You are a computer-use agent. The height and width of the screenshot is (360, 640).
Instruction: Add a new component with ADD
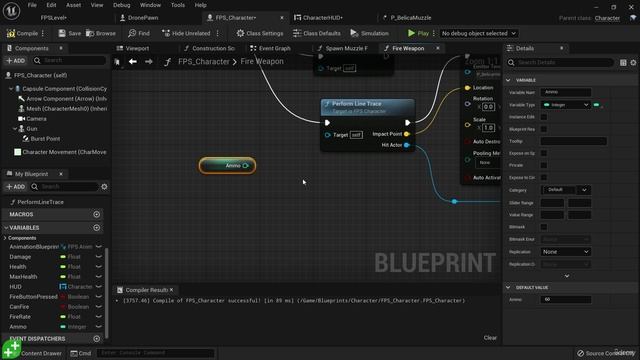pyautogui.click(x=16, y=60)
